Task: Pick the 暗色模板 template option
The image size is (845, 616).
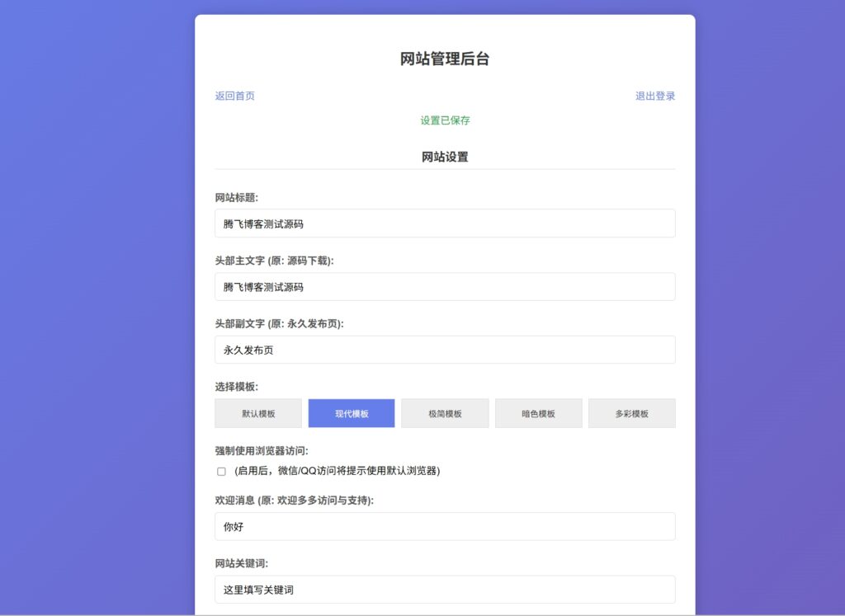Action: click(538, 414)
